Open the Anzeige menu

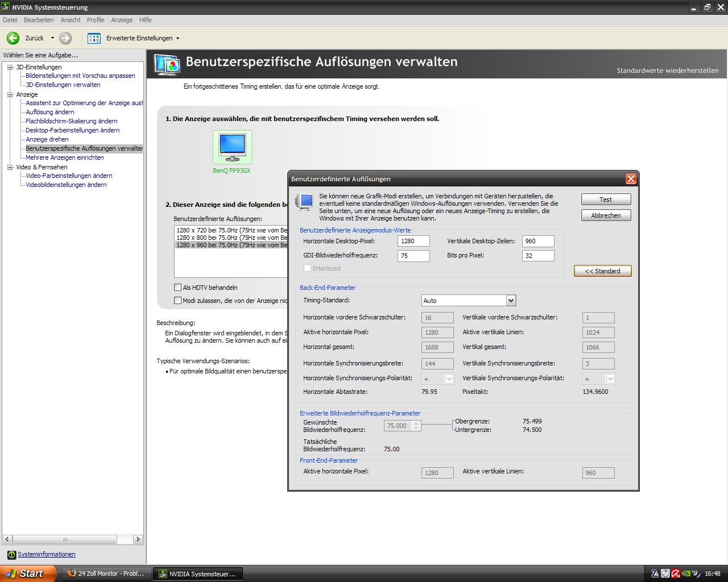tap(122, 20)
